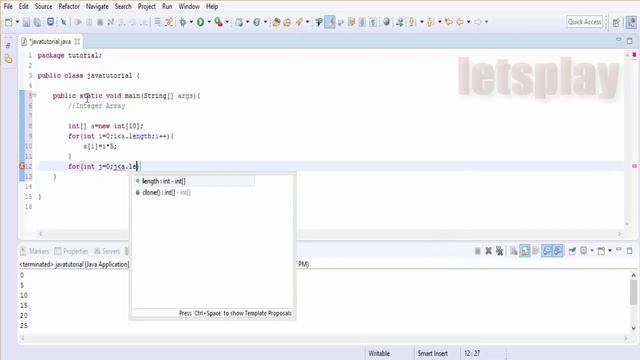
Task: Go back with the yellow Back arrow
Action: pyautogui.click(x=460, y=22)
